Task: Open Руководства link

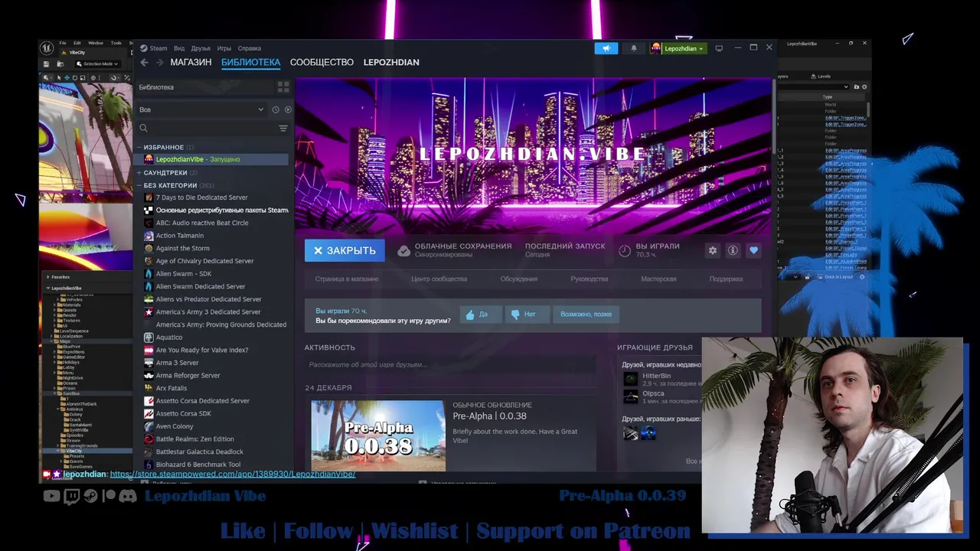Action: [589, 279]
